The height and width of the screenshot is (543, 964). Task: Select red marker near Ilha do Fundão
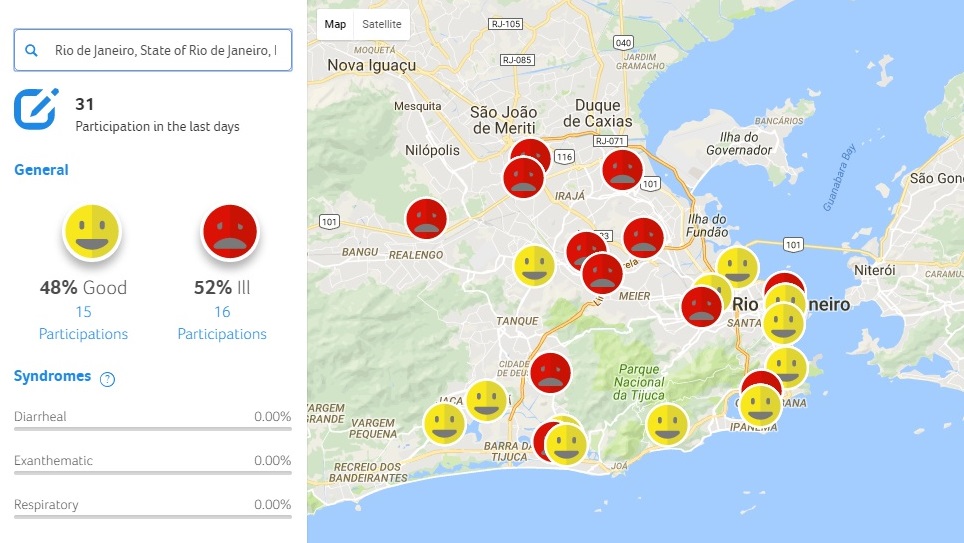pos(643,239)
